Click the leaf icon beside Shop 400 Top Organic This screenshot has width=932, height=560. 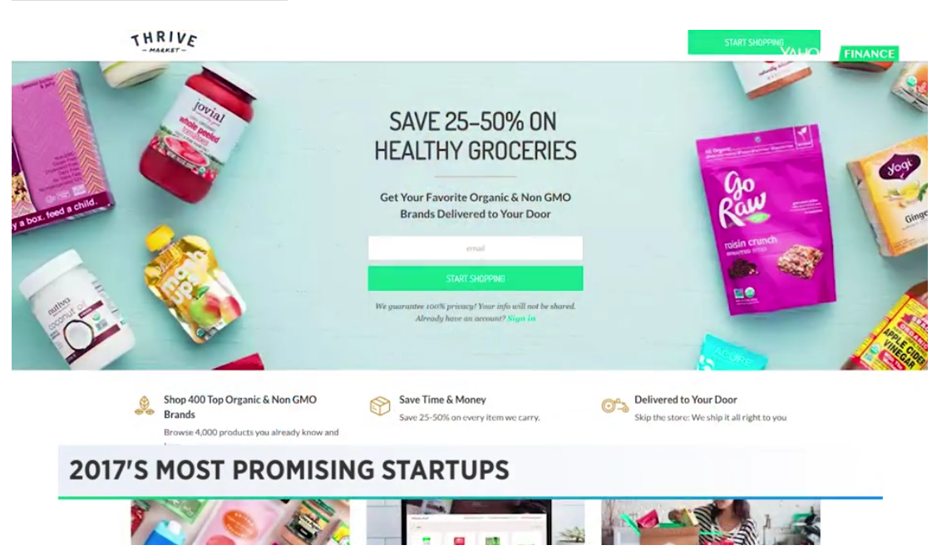(x=145, y=405)
